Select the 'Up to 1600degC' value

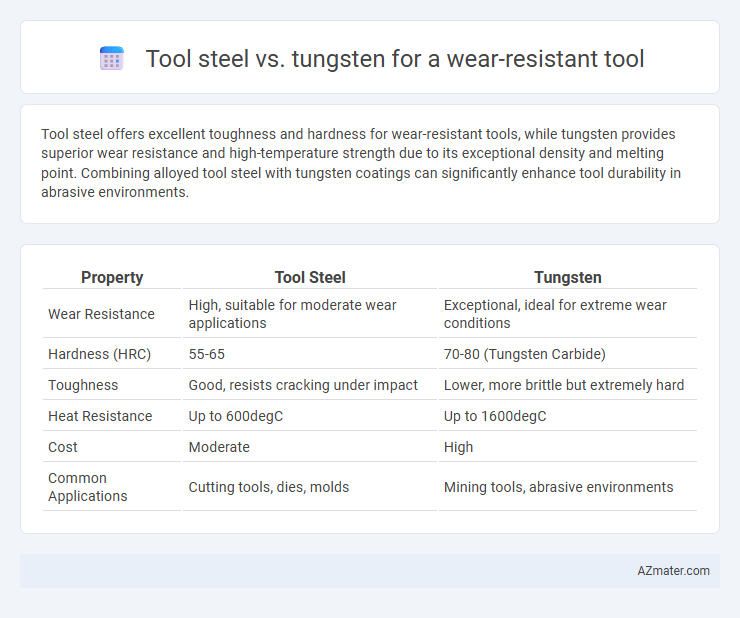(495, 416)
